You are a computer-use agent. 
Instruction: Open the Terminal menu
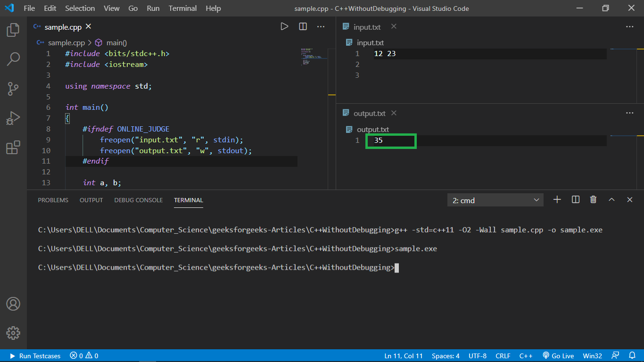point(182,8)
